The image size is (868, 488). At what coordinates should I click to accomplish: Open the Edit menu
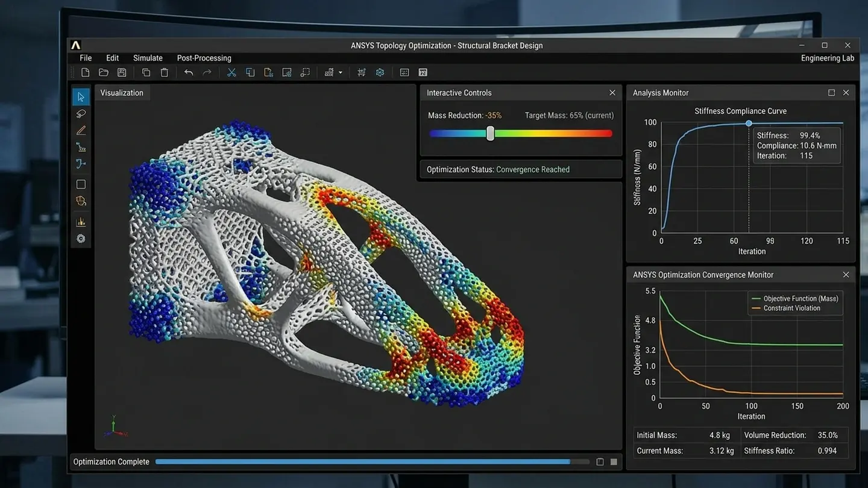tap(112, 58)
